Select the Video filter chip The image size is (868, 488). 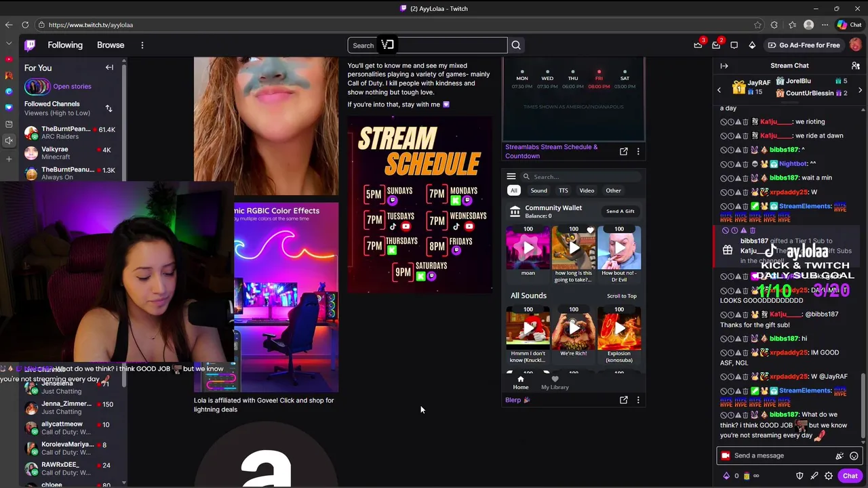click(x=587, y=190)
